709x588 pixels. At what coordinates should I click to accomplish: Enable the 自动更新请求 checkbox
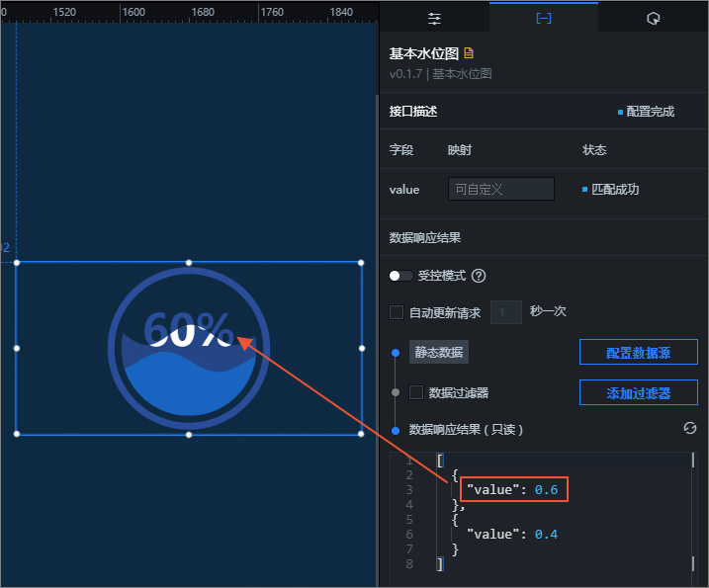point(397,312)
